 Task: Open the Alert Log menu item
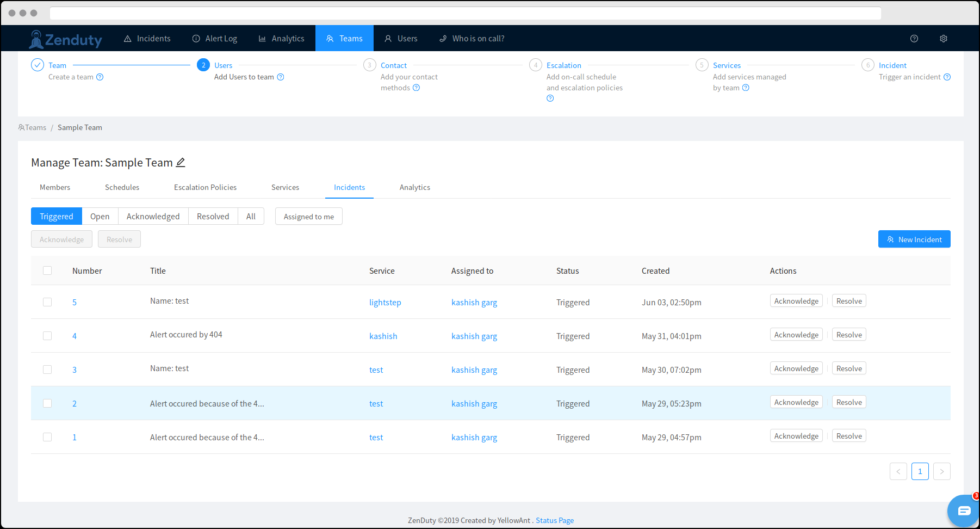pos(215,39)
